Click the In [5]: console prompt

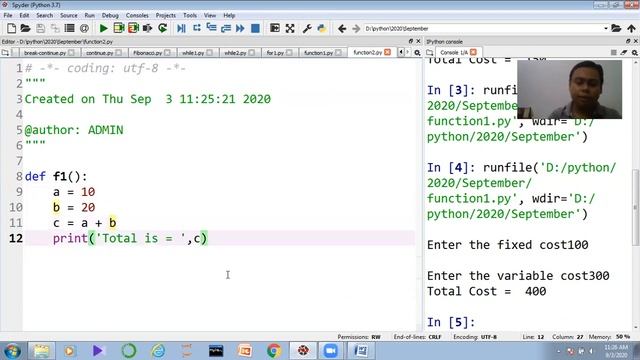coord(451,322)
